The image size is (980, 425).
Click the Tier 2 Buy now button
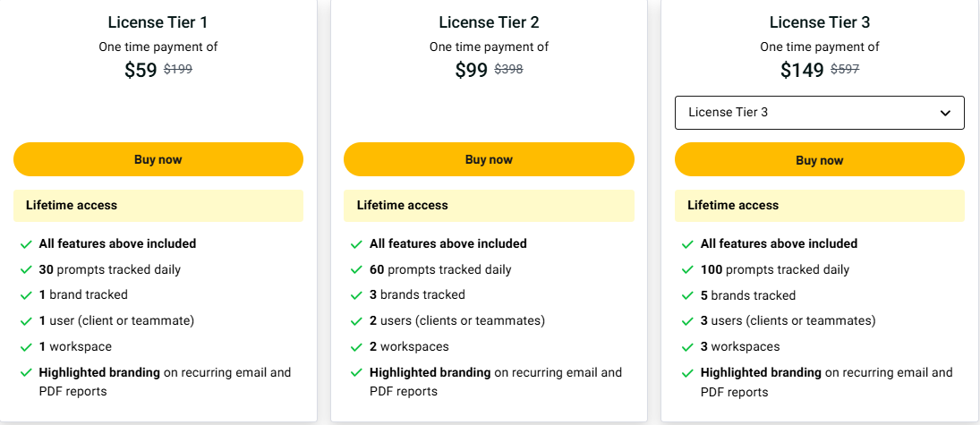tap(489, 159)
